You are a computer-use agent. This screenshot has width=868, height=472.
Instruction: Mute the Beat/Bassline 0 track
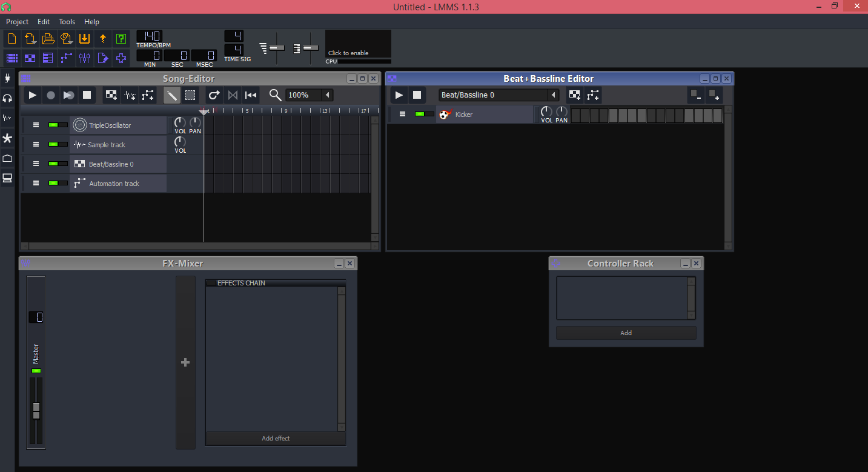click(53, 164)
